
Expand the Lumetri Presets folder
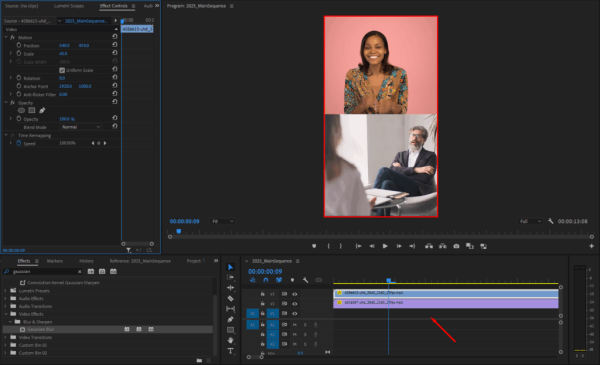(x=5, y=291)
